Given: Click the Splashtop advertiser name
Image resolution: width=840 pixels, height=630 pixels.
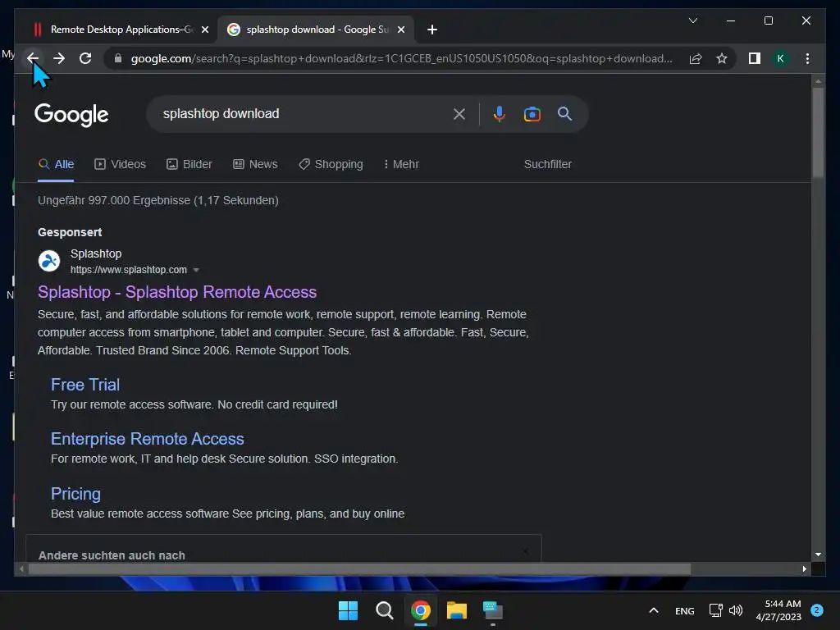Looking at the screenshot, I should point(96,254).
